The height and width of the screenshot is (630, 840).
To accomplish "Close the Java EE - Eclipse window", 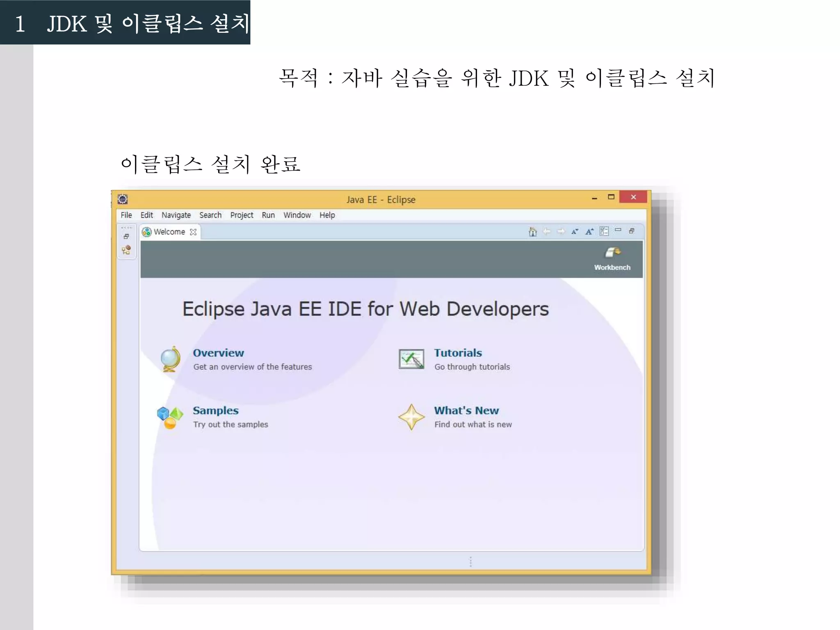I will pos(633,197).
